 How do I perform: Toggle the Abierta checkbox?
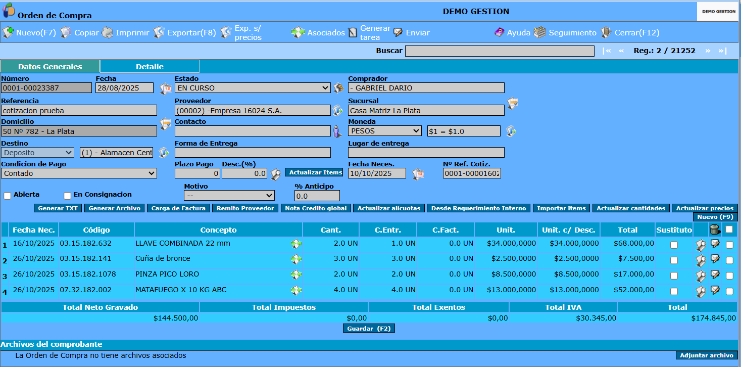pos(7,196)
